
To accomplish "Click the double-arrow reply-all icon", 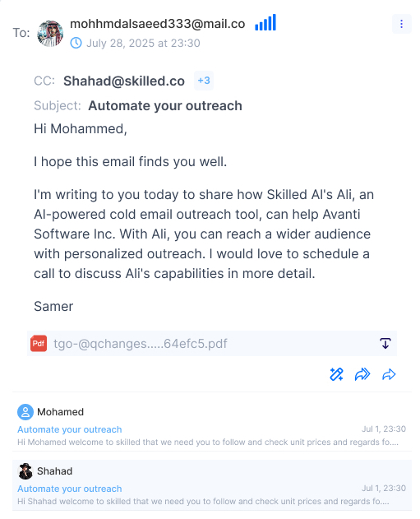I will [x=362, y=374].
